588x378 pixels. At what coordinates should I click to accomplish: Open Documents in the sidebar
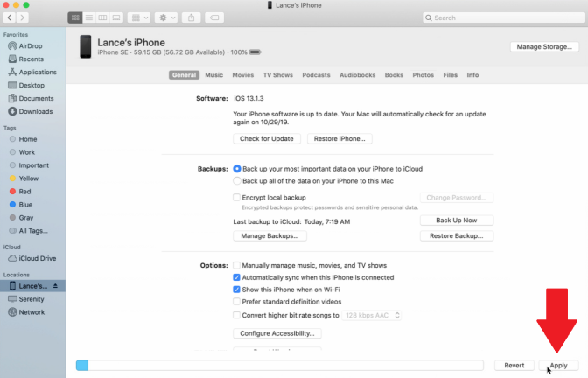32,99
